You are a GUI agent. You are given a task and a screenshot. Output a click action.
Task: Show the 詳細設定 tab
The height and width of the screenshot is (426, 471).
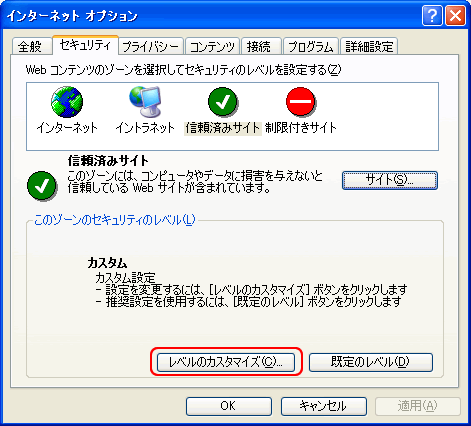369,46
